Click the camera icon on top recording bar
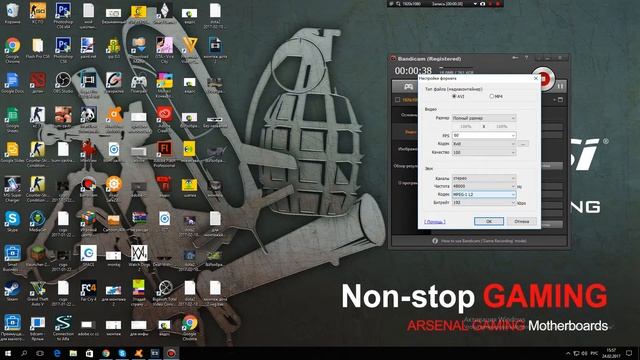Viewport: 640px width, 360px height. [x=482, y=4]
